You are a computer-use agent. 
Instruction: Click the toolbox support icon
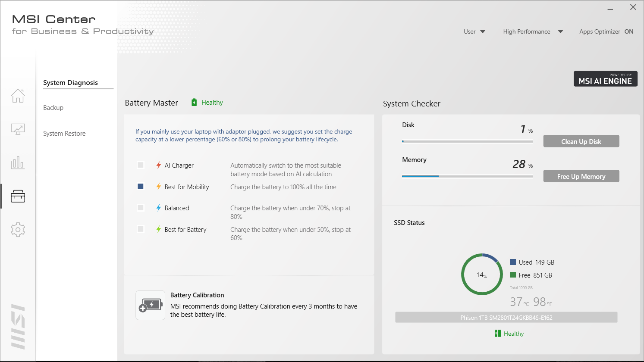click(x=18, y=197)
